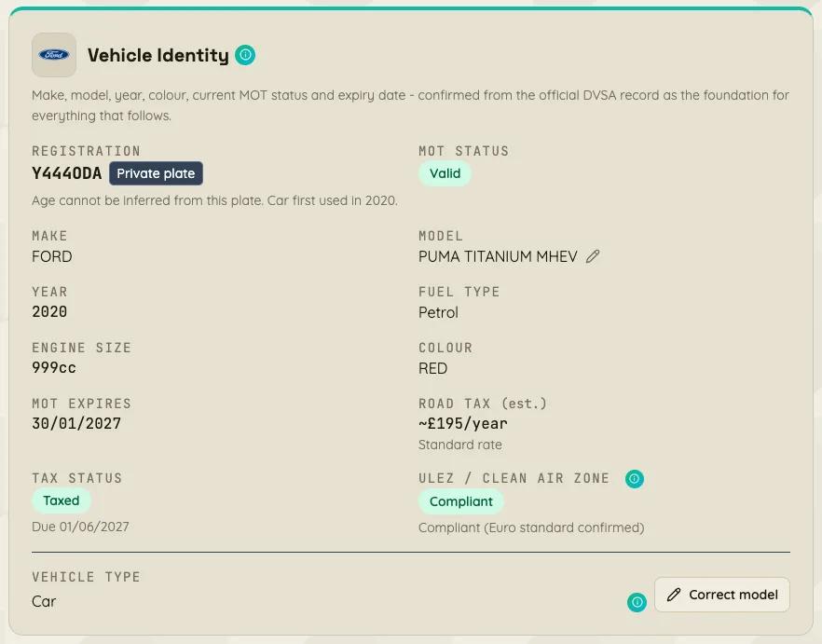Click the Vehicle Identity heading
This screenshot has width=822, height=644.
coord(158,55)
